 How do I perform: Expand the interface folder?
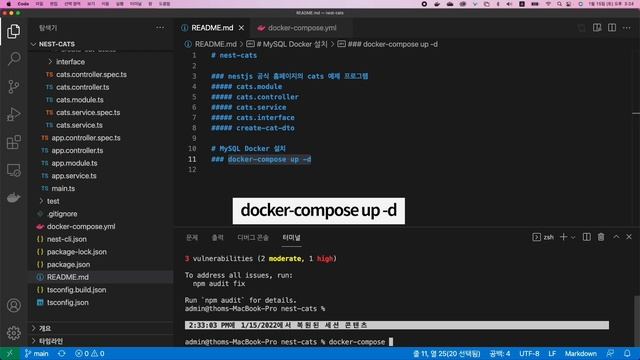pyautogui.click(x=71, y=62)
